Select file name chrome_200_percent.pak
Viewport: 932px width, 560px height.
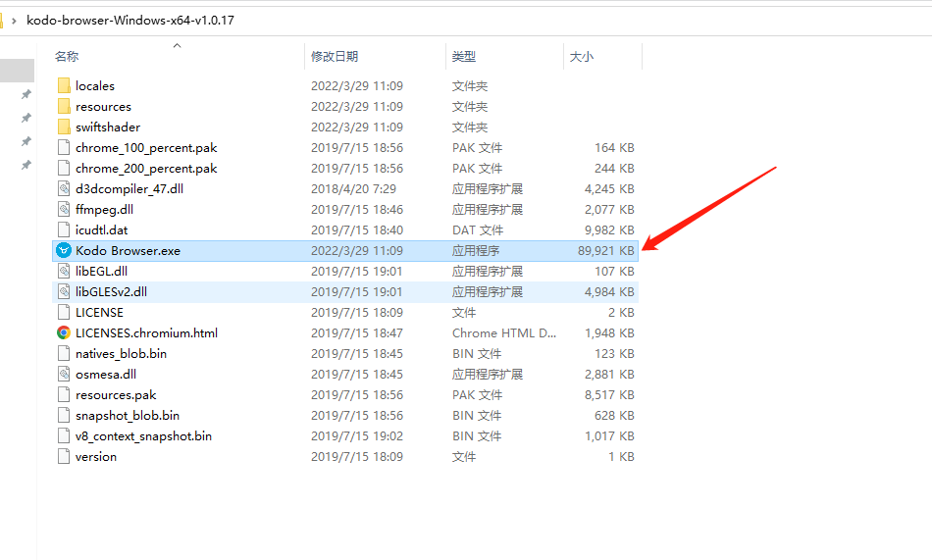point(146,169)
